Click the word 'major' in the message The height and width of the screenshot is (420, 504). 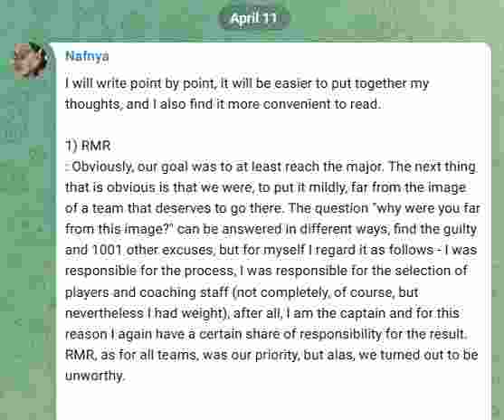(364, 167)
